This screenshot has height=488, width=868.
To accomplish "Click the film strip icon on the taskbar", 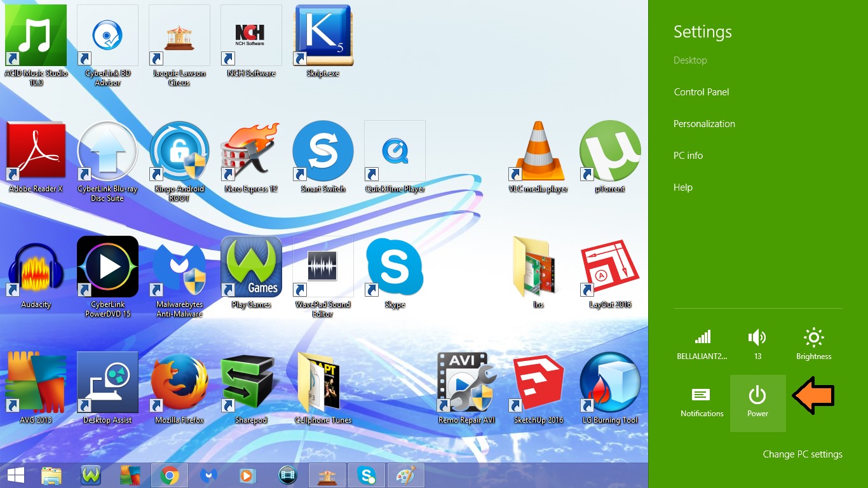I will pos(288,475).
